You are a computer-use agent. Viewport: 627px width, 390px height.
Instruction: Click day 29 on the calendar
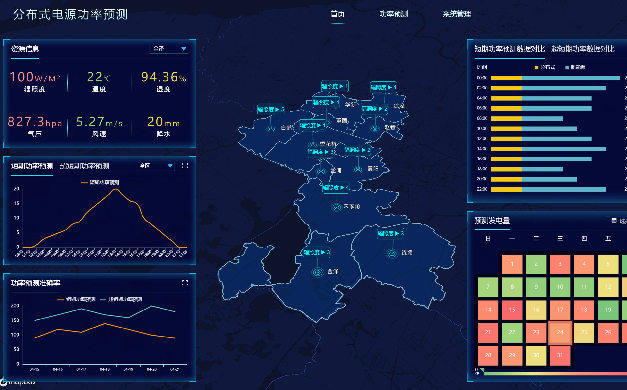click(x=512, y=356)
